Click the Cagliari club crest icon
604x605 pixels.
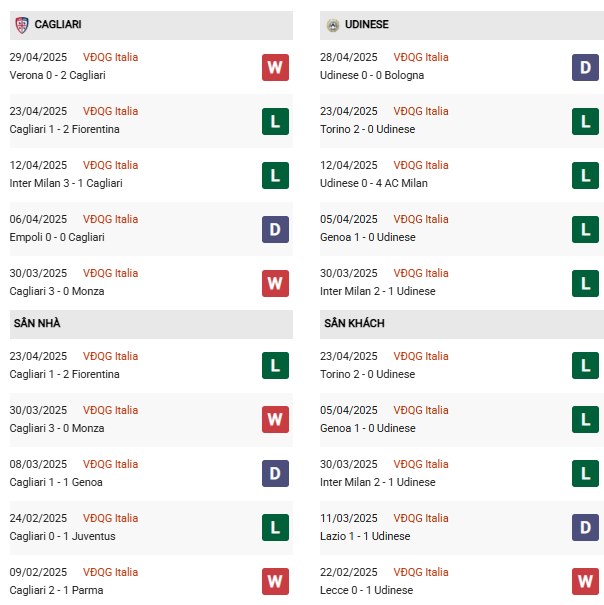click(22, 25)
